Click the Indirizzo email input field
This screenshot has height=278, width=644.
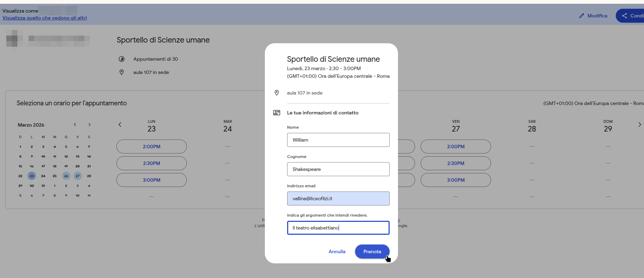click(x=338, y=198)
